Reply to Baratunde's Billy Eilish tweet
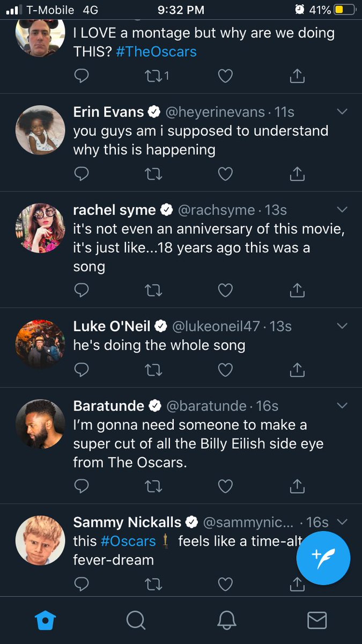This screenshot has width=362, height=644. (81, 486)
